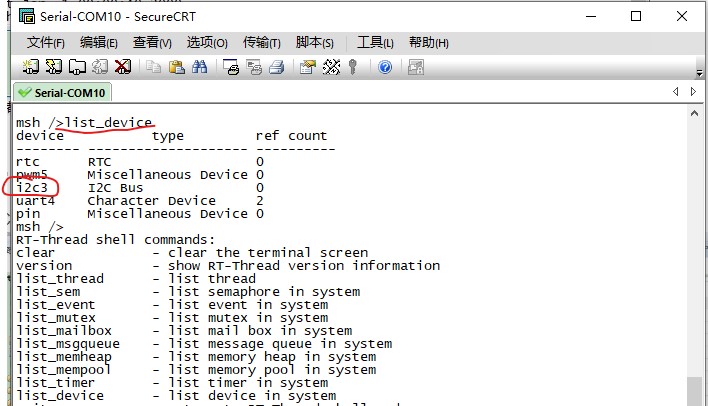Click the Copy toolbar icon

coord(154,67)
